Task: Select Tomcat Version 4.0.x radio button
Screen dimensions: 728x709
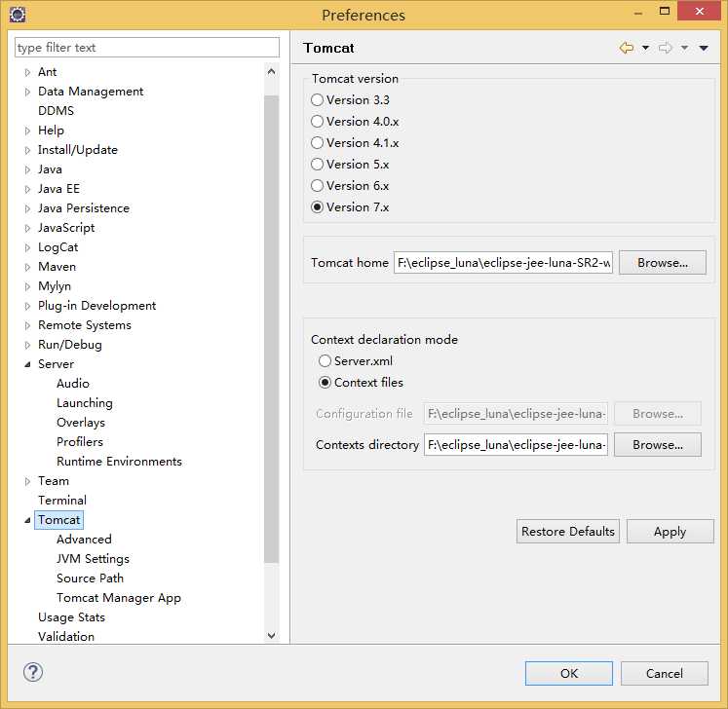Action: click(x=317, y=121)
